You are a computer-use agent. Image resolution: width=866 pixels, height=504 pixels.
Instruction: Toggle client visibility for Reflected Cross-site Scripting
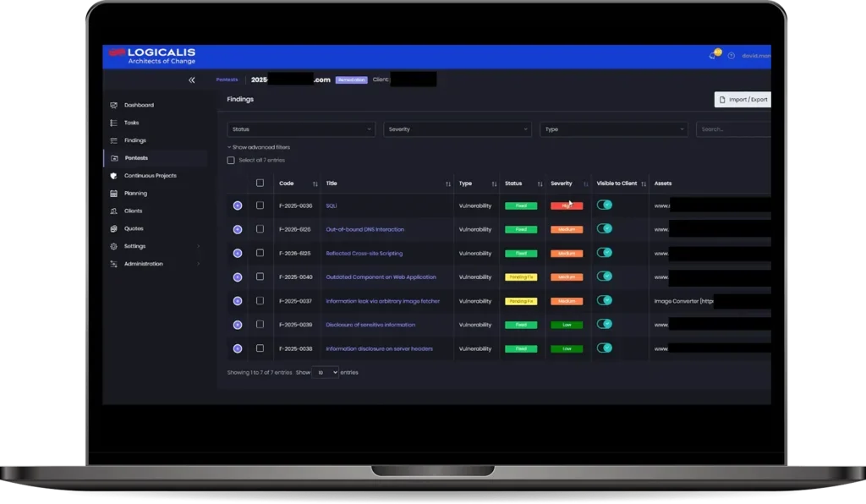(x=604, y=252)
